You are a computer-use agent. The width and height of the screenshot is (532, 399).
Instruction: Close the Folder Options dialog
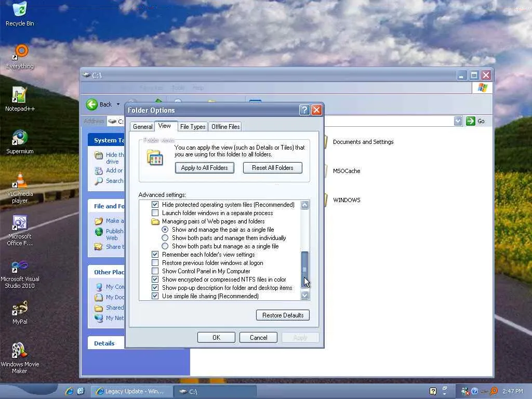(x=316, y=110)
